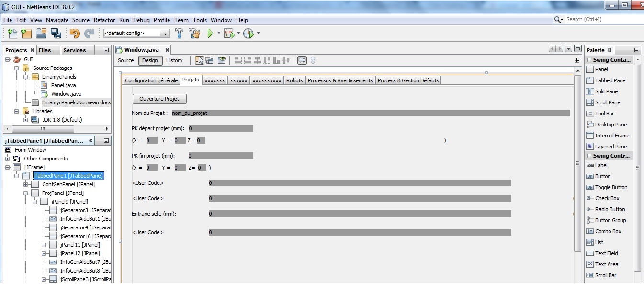Select the Robots tab in the form
The width and height of the screenshot is (644, 284).
coord(294,80)
